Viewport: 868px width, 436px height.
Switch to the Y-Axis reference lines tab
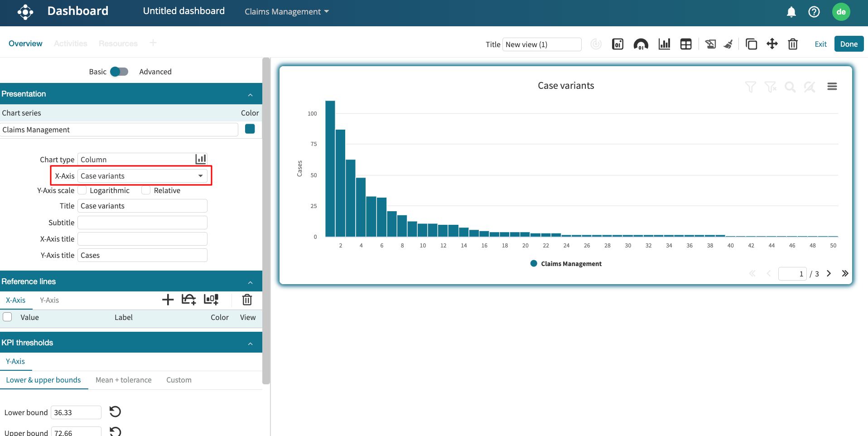point(49,300)
